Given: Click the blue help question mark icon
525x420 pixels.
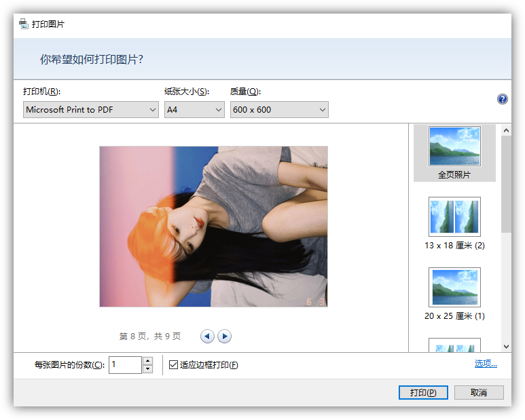Looking at the screenshot, I should pos(502,99).
